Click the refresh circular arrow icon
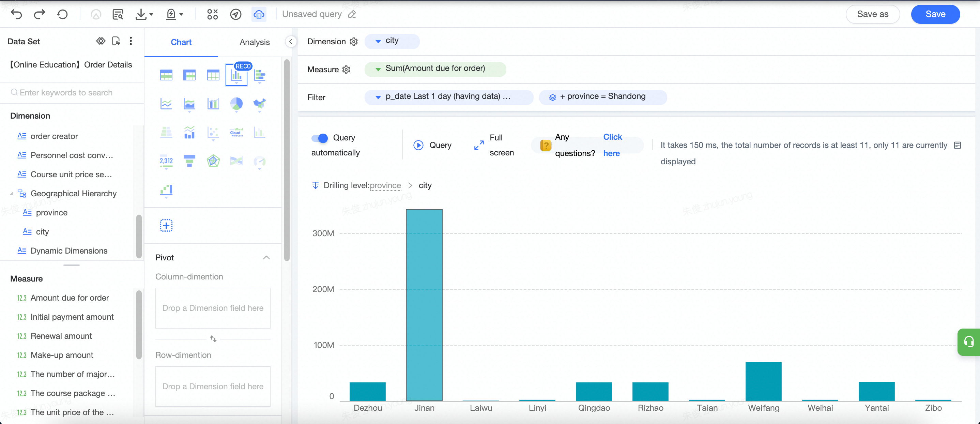The image size is (980, 424). 62,14
